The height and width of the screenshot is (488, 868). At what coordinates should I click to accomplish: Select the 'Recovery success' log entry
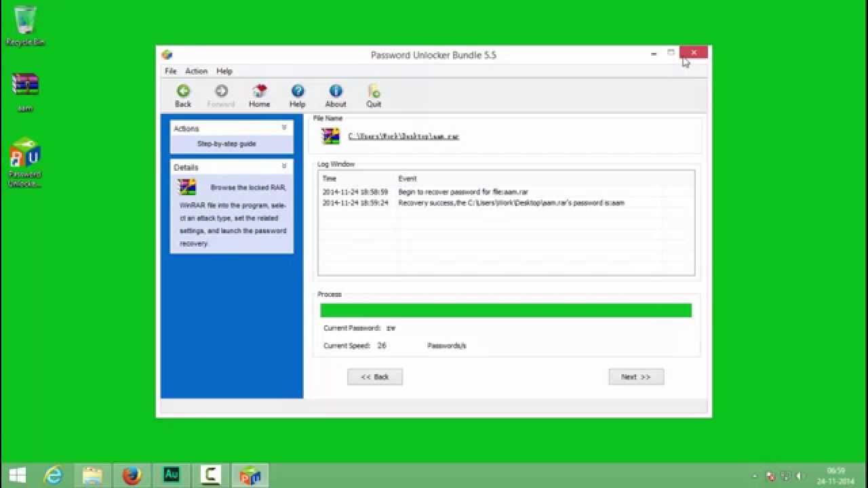[511, 203]
